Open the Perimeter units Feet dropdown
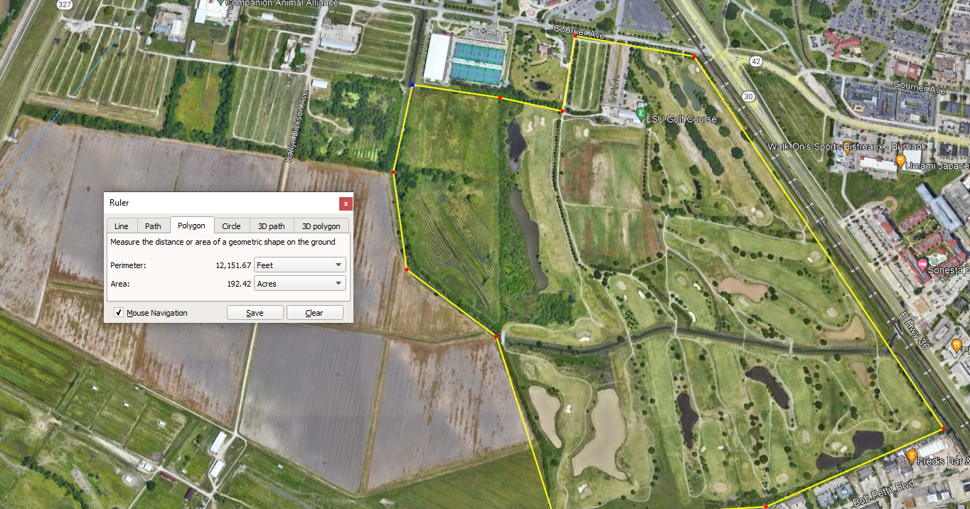The width and height of the screenshot is (970, 509). [300, 265]
